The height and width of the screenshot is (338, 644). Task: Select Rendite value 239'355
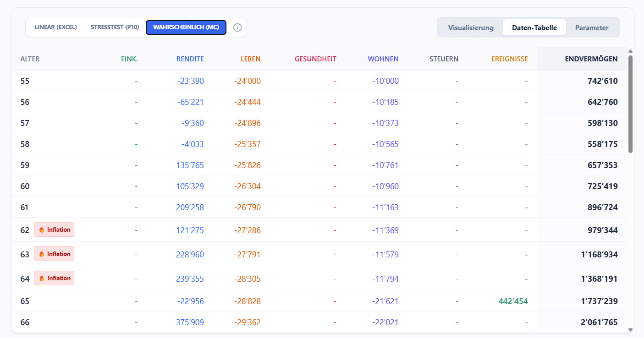[190, 278]
